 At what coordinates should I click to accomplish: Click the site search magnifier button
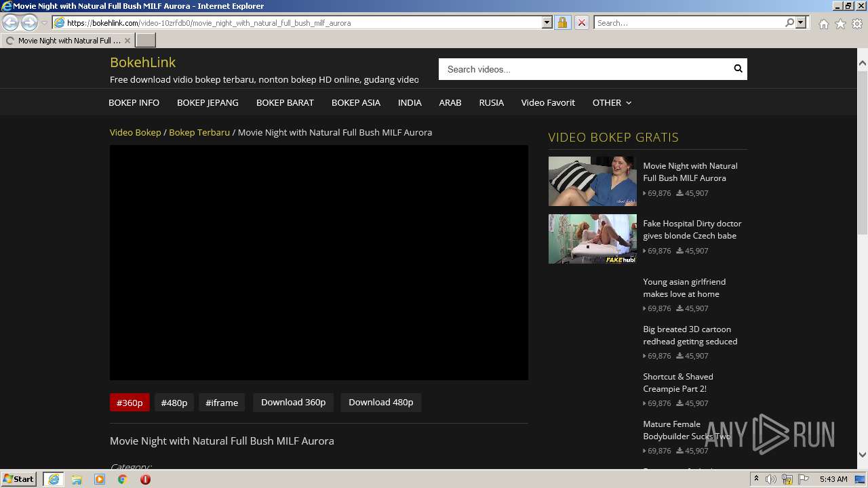click(738, 69)
